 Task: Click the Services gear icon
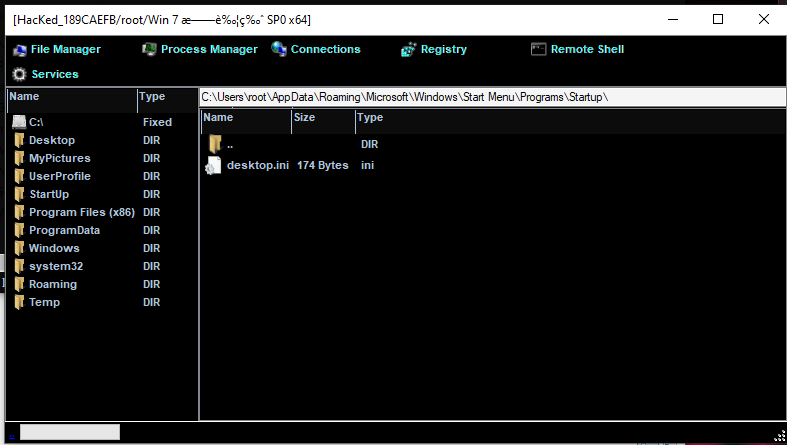tap(19, 74)
